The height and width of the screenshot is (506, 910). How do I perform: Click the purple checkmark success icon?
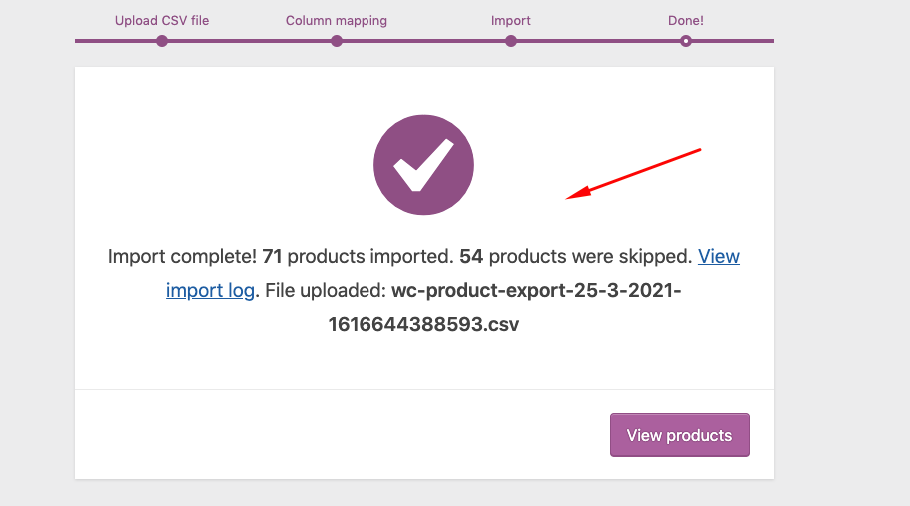click(x=423, y=165)
